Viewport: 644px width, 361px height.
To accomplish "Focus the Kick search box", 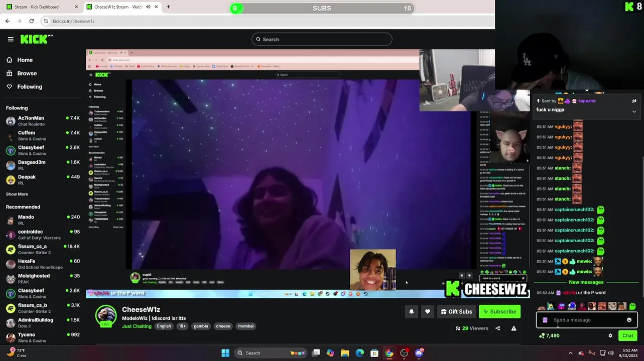I will [x=322, y=39].
